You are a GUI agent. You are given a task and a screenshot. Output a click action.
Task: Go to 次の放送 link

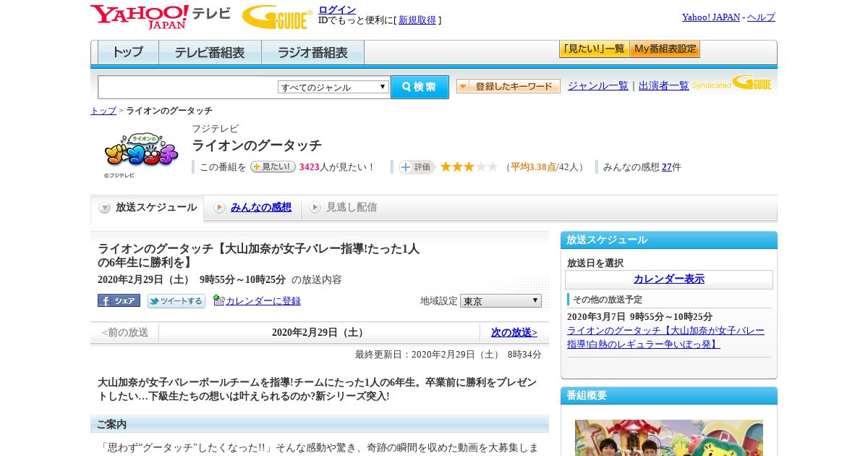click(x=514, y=333)
